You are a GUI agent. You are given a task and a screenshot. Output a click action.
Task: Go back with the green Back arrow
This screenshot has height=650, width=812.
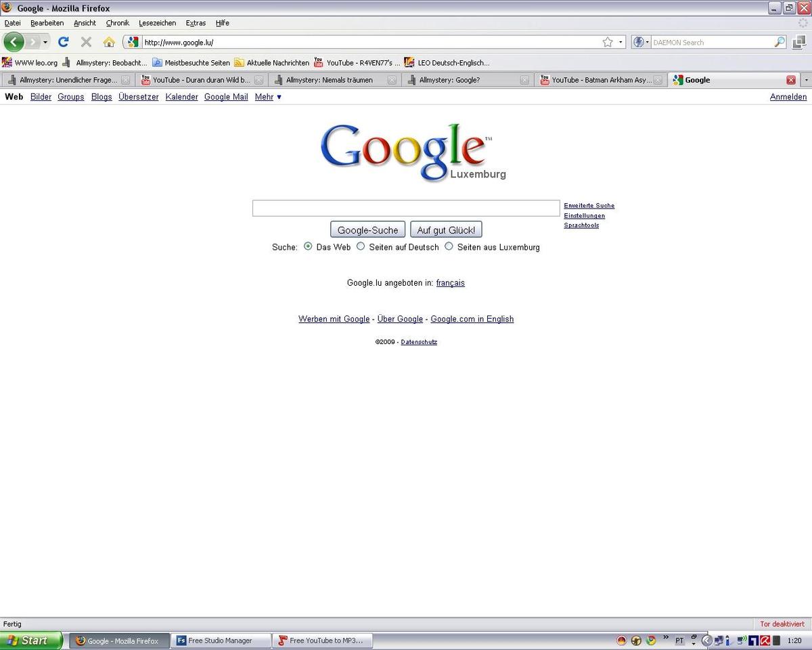[x=14, y=42]
